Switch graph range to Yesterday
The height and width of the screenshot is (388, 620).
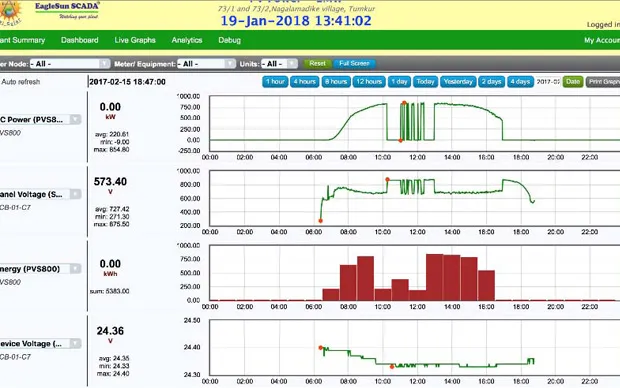(458, 82)
